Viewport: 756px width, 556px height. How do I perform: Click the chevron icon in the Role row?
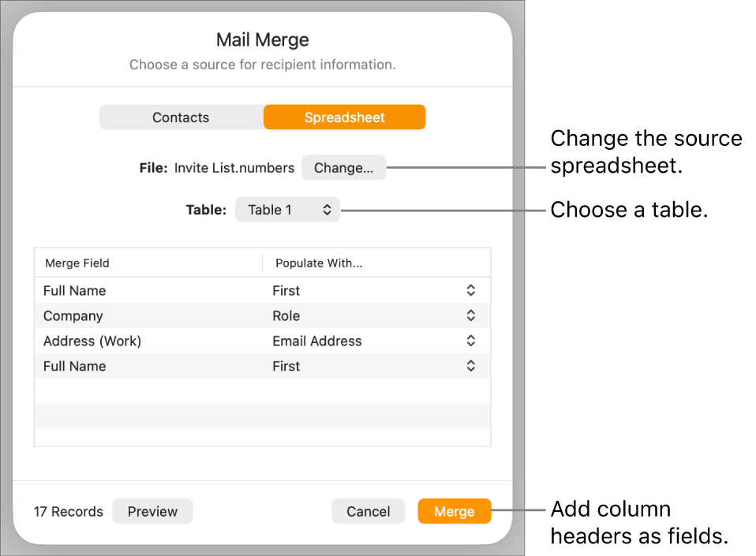(x=470, y=315)
